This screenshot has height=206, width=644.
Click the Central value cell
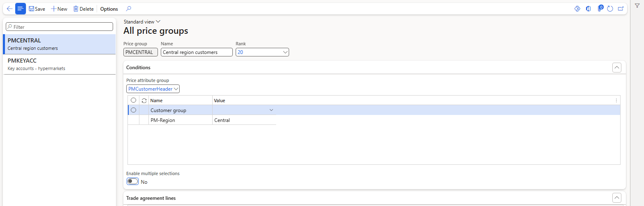pos(244,120)
